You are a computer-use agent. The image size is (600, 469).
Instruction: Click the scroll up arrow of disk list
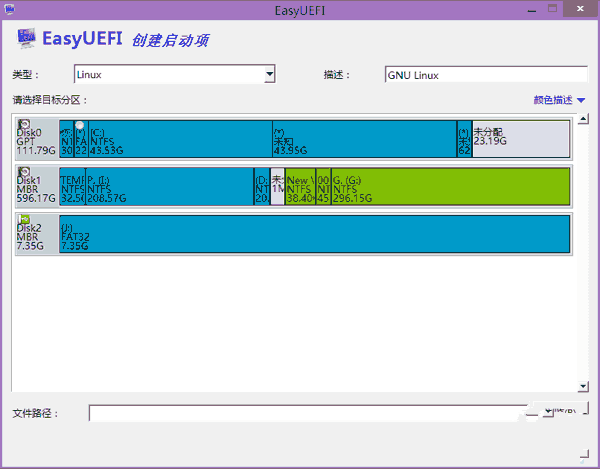pos(583,119)
